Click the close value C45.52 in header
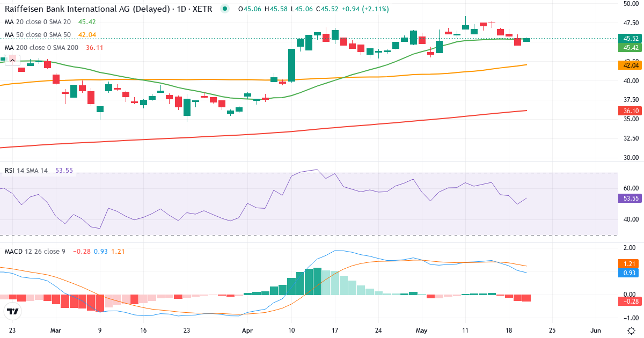The image size is (644, 338). click(x=326, y=9)
